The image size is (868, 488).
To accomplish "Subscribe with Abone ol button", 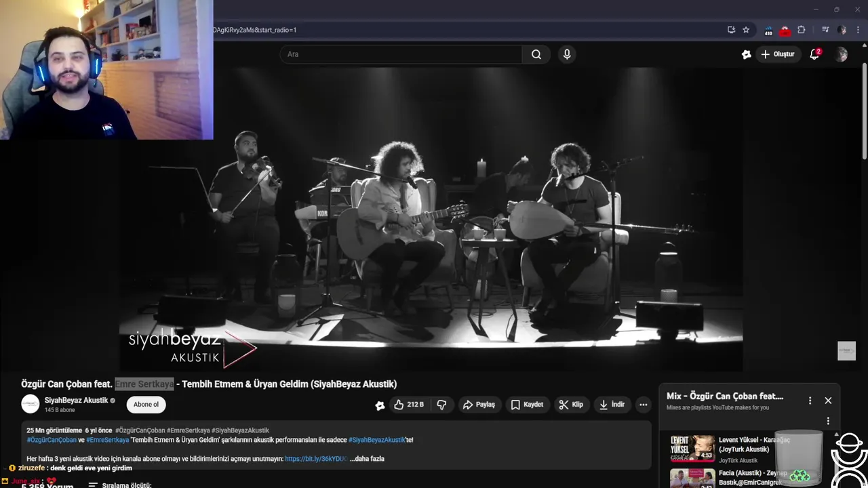I will click(x=146, y=405).
